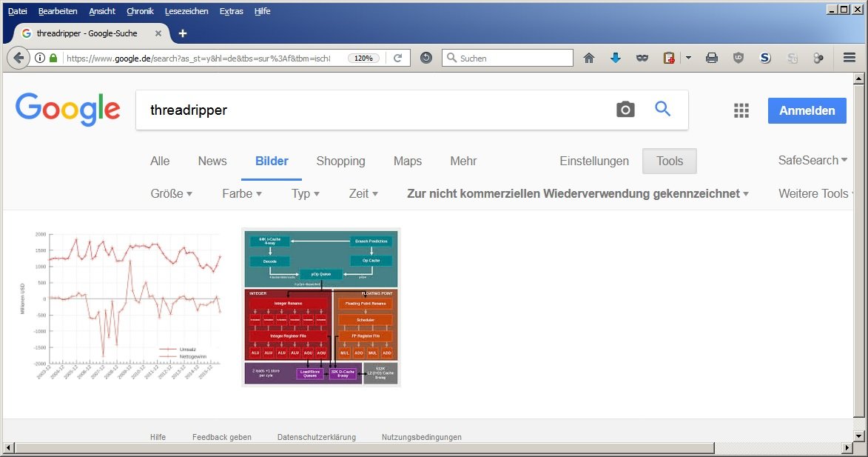Open the uBlock shield extension icon
Viewport: 868px width, 457px height.
(x=738, y=58)
